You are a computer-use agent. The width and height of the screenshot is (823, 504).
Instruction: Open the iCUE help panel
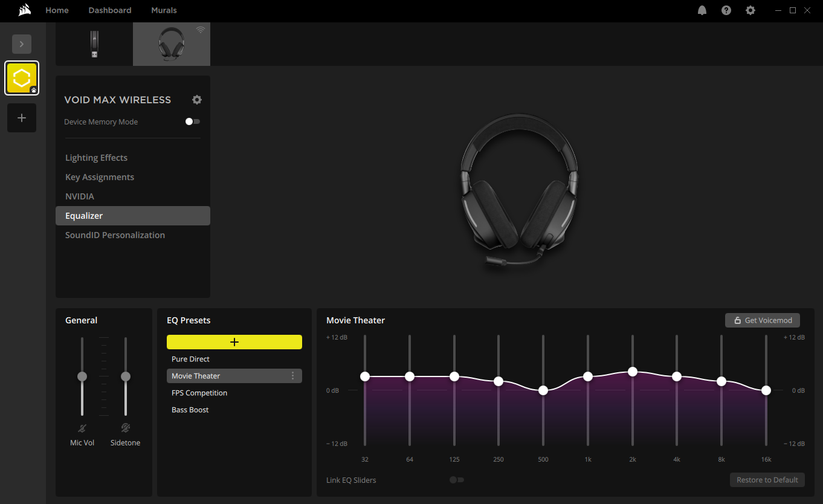click(726, 10)
